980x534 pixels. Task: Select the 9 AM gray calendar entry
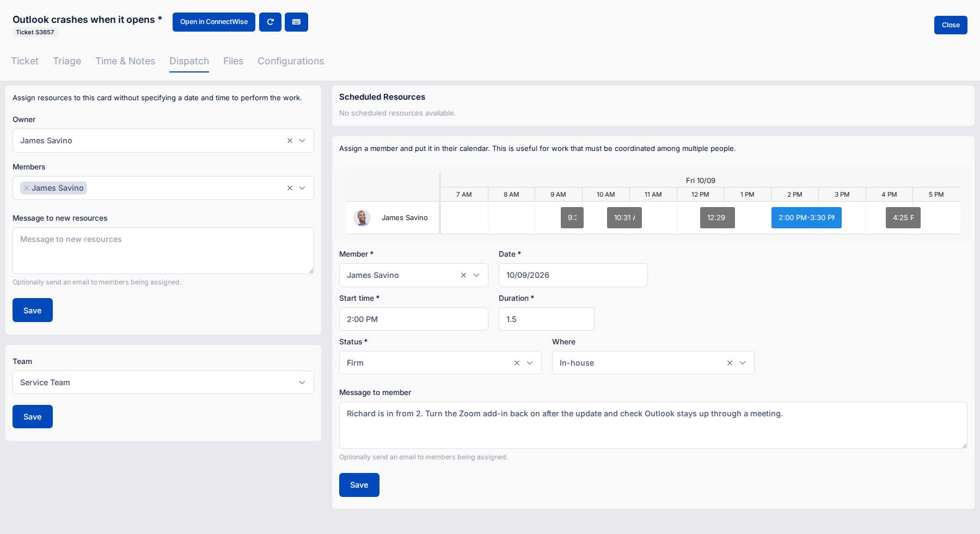point(572,217)
